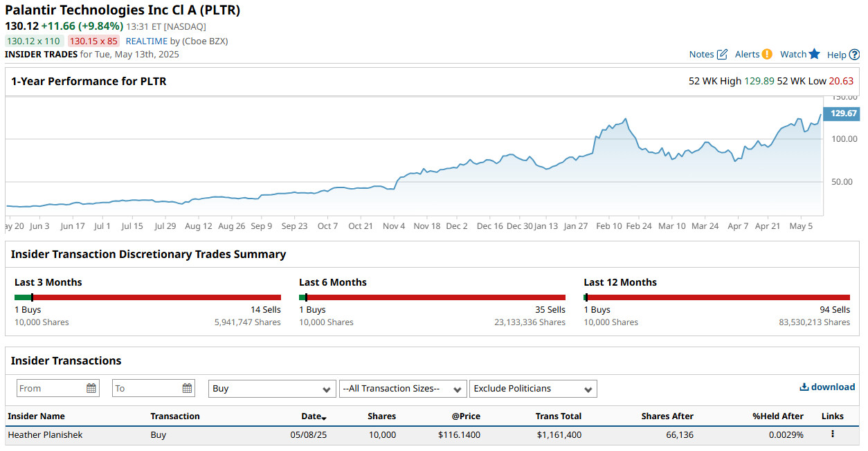The width and height of the screenshot is (868, 451).
Task: Open the Links menu for Heather Planishek
Action: 833,434
